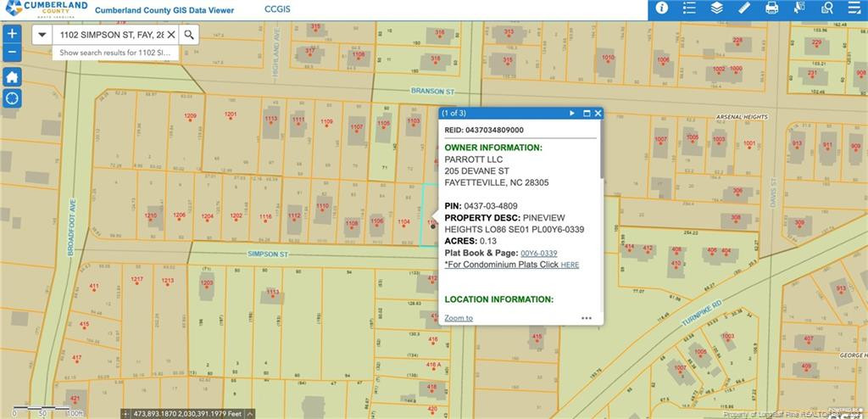This screenshot has height=419, width=868.
Task: Return to default home extent
Action: pyautogui.click(x=12, y=76)
